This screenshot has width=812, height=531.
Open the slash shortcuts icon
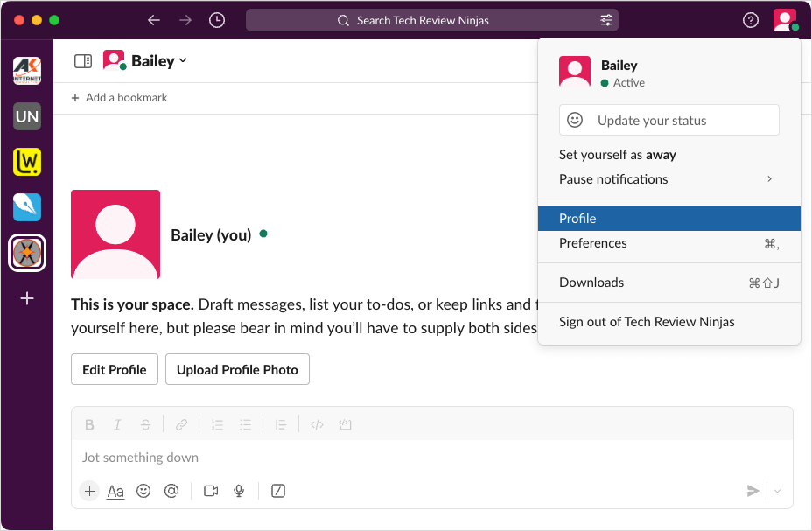coord(278,491)
